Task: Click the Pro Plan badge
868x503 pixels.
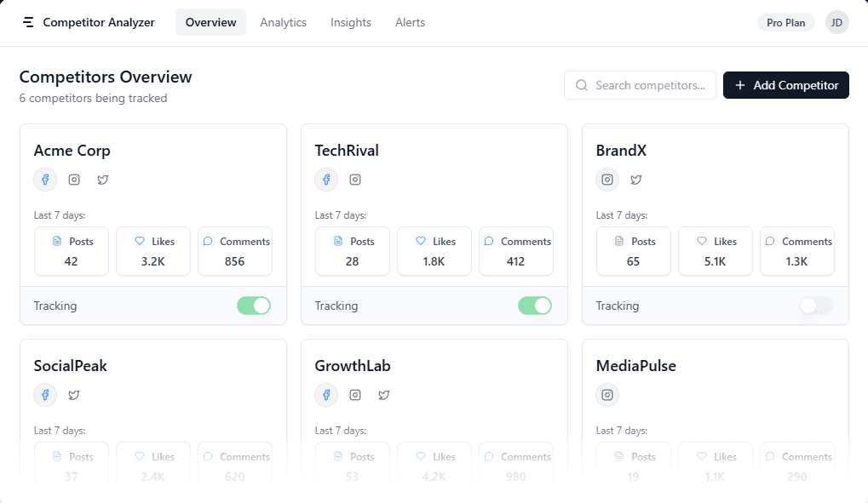Action: (x=785, y=22)
